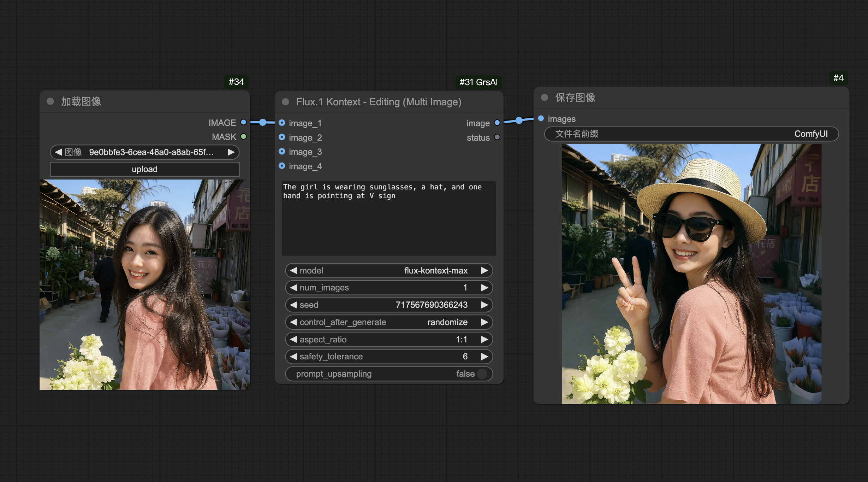Click the images input socket on the 保存图像 node
This screenshot has width=868, height=482.
tap(541, 118)
